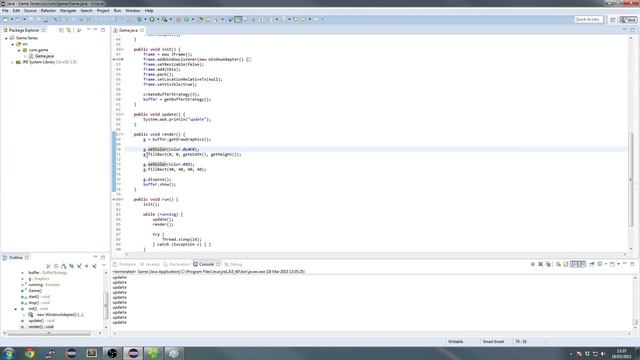Open the dropdown arrow beside the Debug icon
The image size is (640, 360).
[x=145, y=20]
